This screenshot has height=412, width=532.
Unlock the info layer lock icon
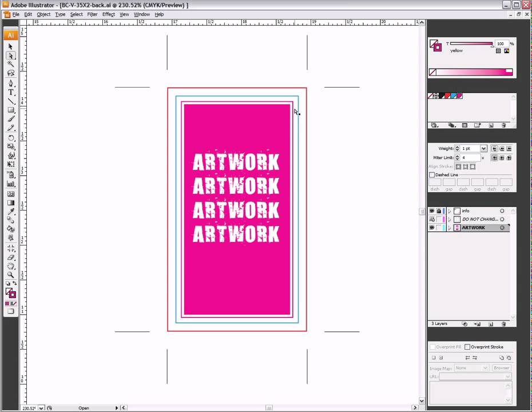pyautogui.click(x=439, y=211)
